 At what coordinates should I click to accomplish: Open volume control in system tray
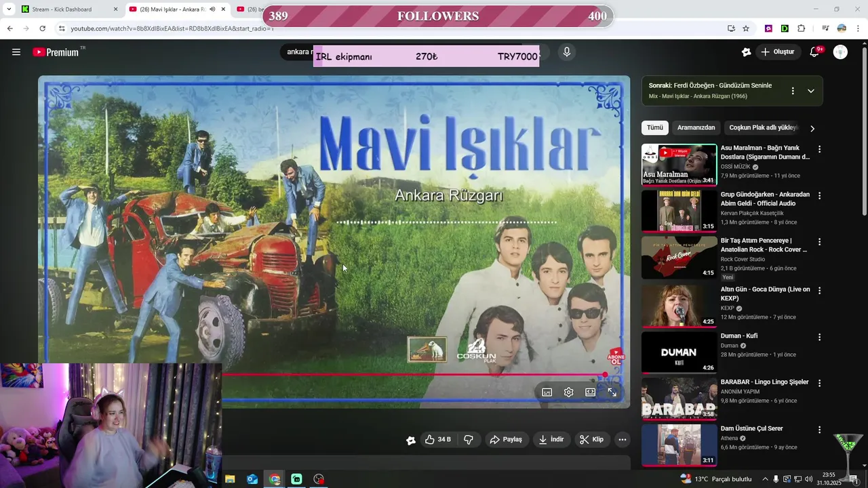pos(809,479)
